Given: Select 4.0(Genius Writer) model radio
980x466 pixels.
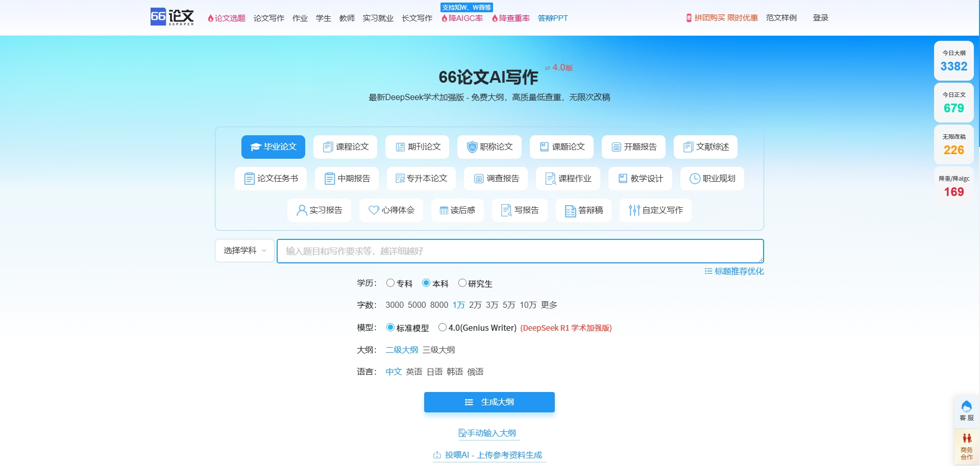Looking at the screenshot, I should tap(443, 327).
